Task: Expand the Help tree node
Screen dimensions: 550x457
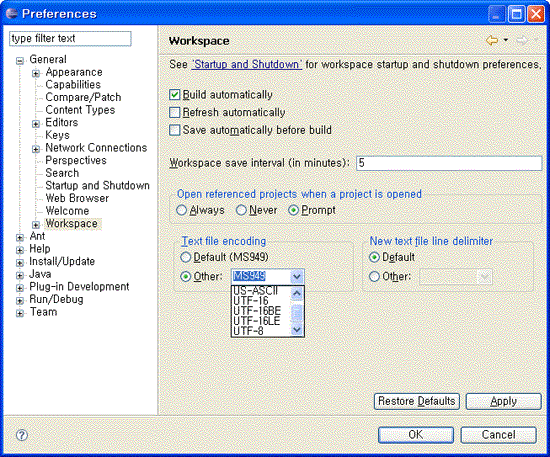Action: coord(20,250)
